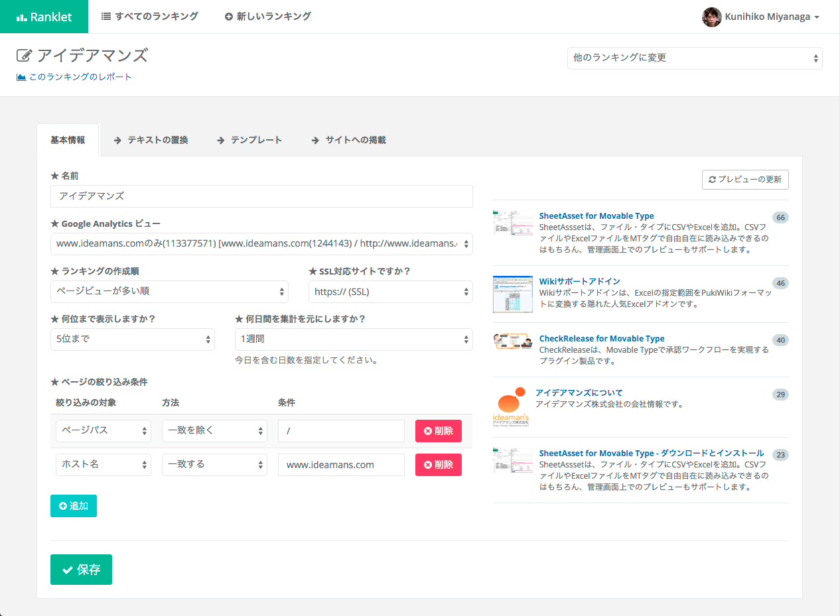840x616 pixels.
Task: Click the 保存 save button
Action: tap(81, 570)
